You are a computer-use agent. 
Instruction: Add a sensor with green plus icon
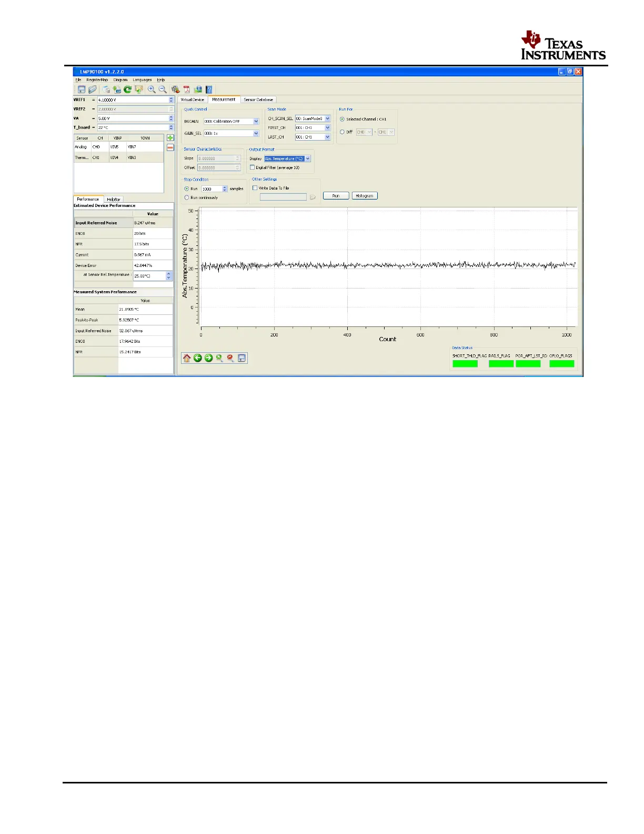[x=170, y=138]
